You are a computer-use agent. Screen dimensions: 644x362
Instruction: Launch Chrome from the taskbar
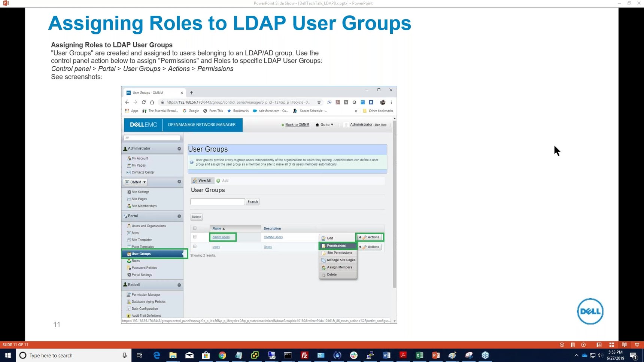pyautogui.click(x=222, y=355)
